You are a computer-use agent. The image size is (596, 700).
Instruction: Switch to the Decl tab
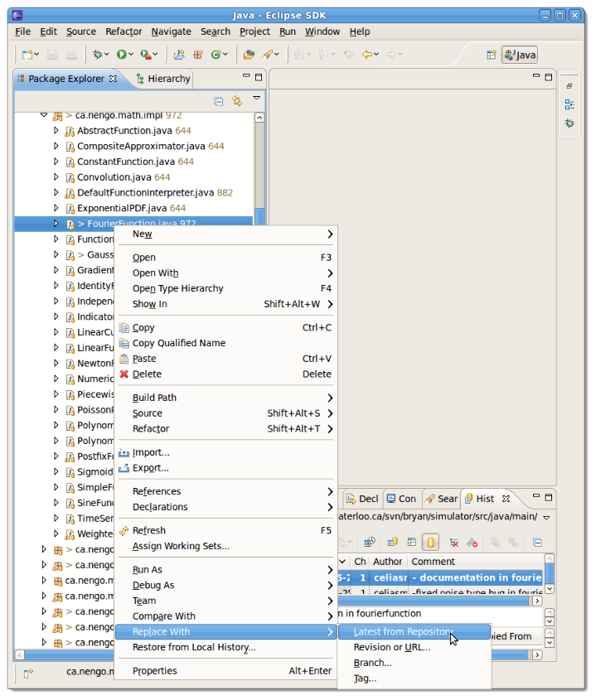362,499
